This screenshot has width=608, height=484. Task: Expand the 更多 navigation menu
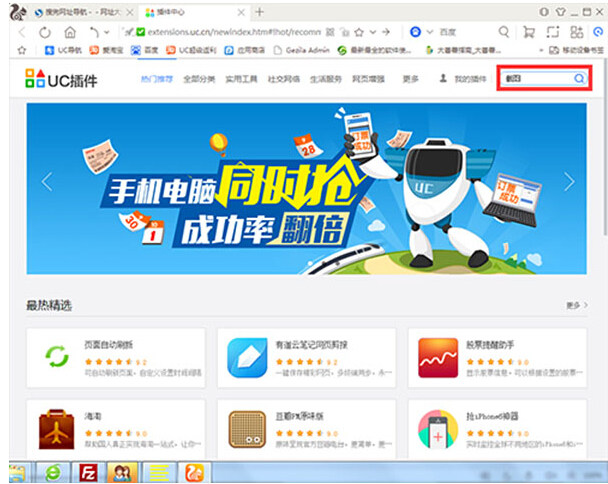click(x=411, y=79)
